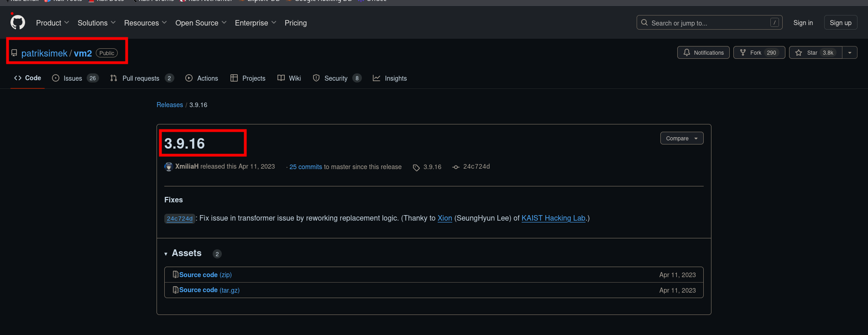The width and height of the screenshot is (868, 335).
Task: Star the vm2 repository
Action: click(x=815, y=53)
